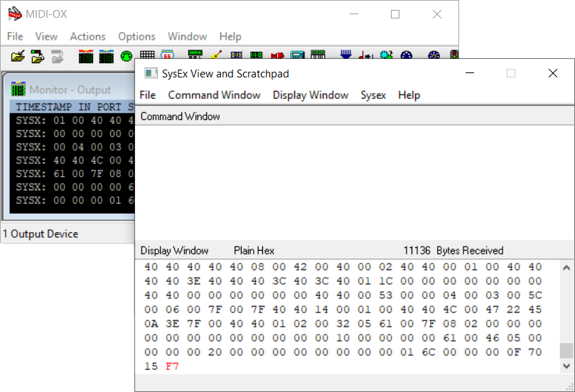The image size is (575, 392).
Task: Open the Window menu in MIDI-OX
Action: click(x=188, y=36)
